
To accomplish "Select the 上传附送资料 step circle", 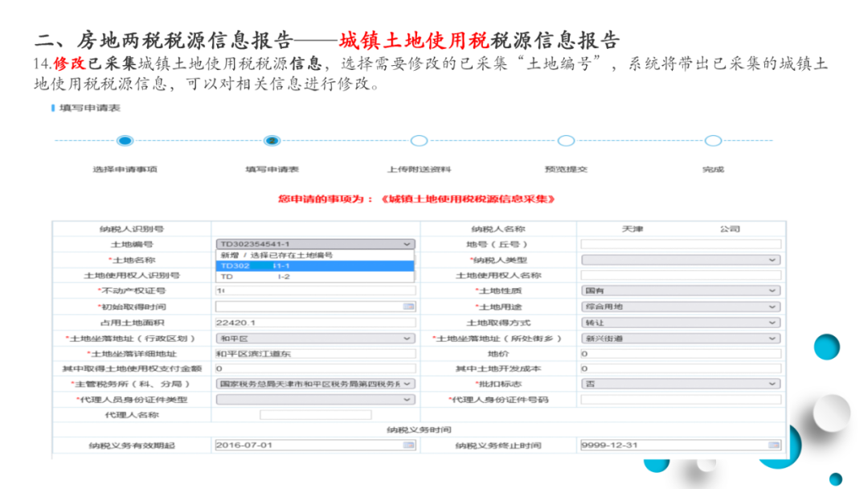I will [419, 141].
